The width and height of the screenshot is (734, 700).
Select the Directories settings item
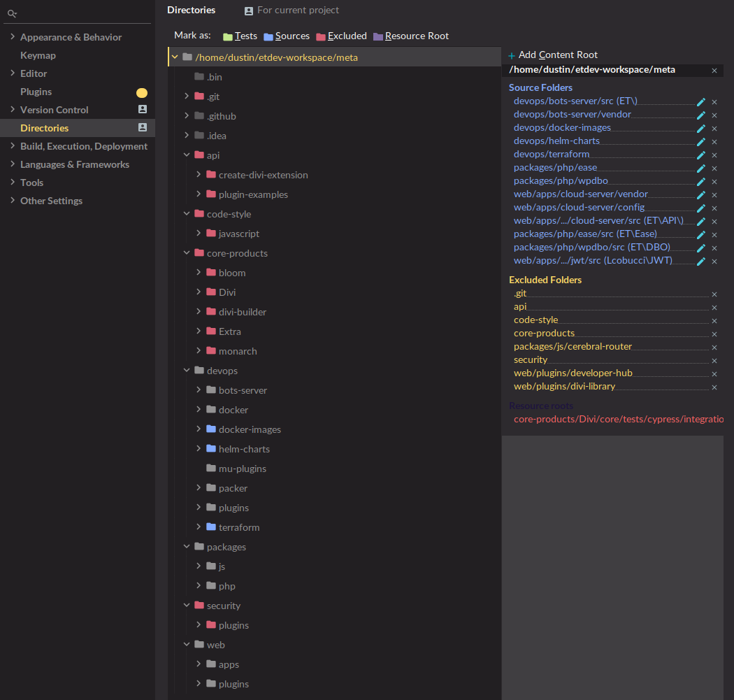(x=77, y=128)
